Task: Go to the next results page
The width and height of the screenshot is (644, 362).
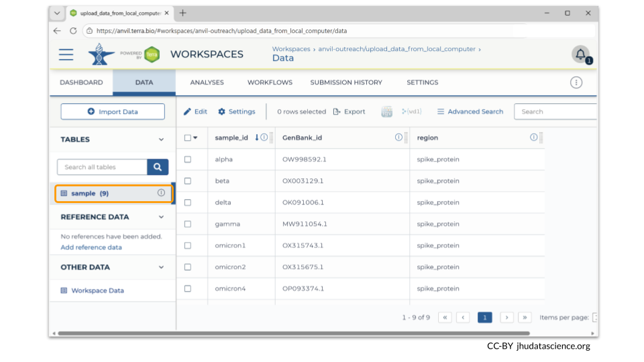Action: (507, 317)
